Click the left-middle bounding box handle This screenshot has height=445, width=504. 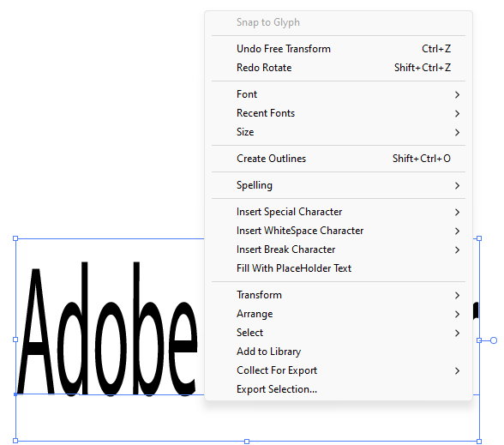15,340
